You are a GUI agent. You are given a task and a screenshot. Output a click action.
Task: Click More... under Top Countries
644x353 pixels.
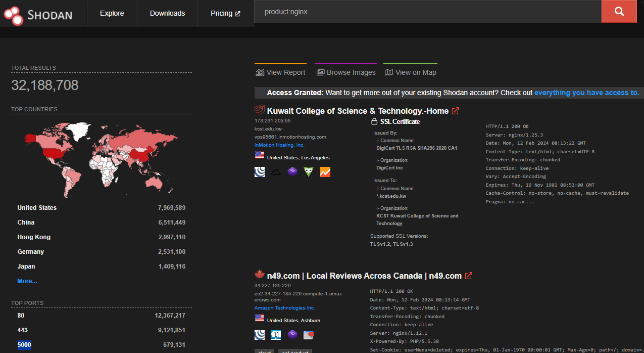coord(27,281)
